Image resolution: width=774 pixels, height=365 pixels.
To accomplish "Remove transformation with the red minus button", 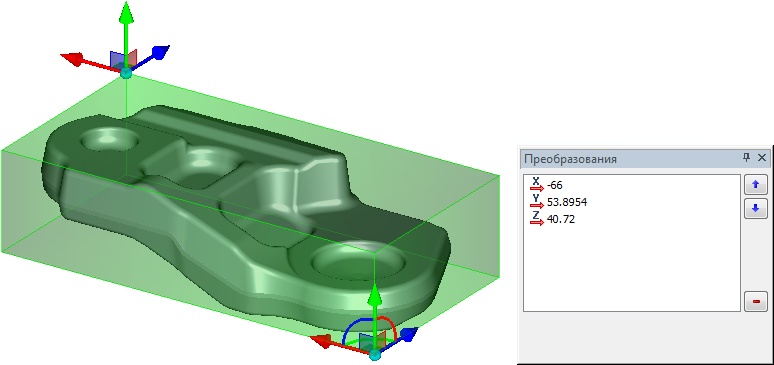I will (755, 301).
